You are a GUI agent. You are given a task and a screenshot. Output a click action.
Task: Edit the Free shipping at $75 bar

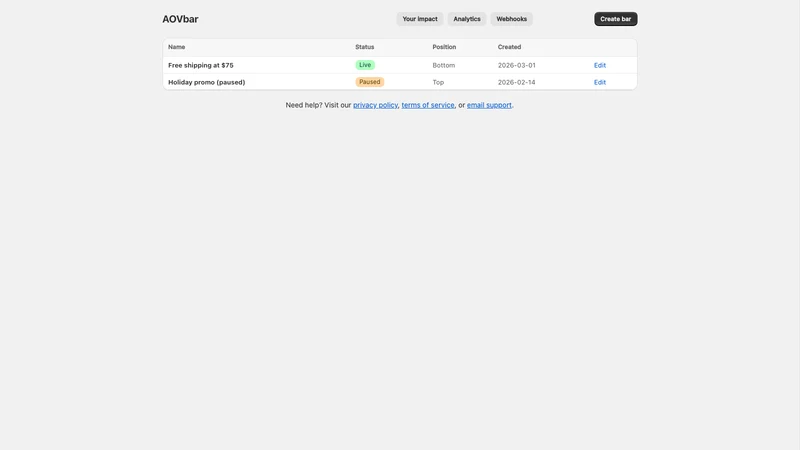(x=599, y=65)
